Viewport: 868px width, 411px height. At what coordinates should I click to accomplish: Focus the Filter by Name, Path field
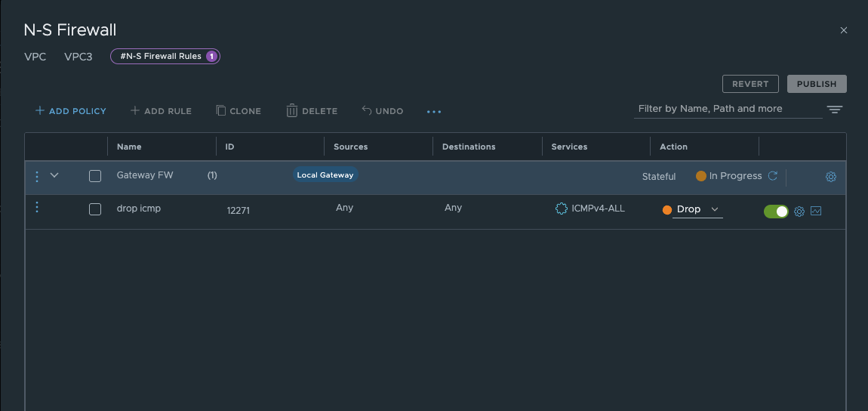pos(728,109)
